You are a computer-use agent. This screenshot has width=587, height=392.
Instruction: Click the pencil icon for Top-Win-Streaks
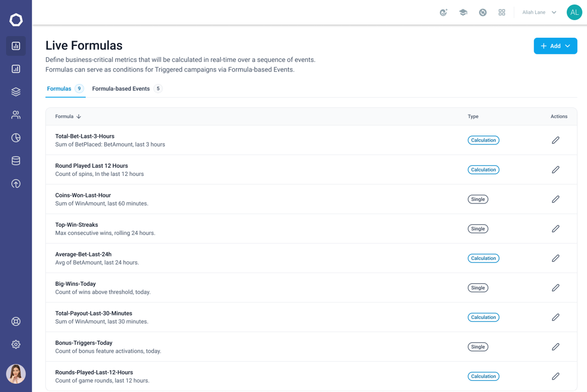coord(556,229)
